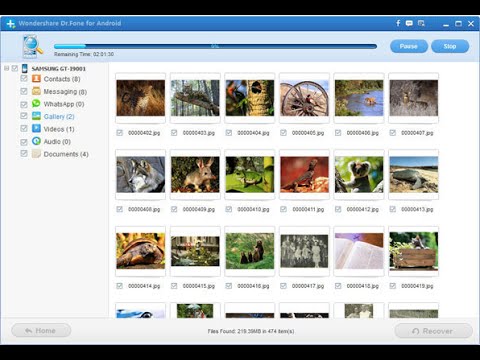Viewport: 480px width, 360px height.
Task: Click the Home button
Action: (41, 331)
